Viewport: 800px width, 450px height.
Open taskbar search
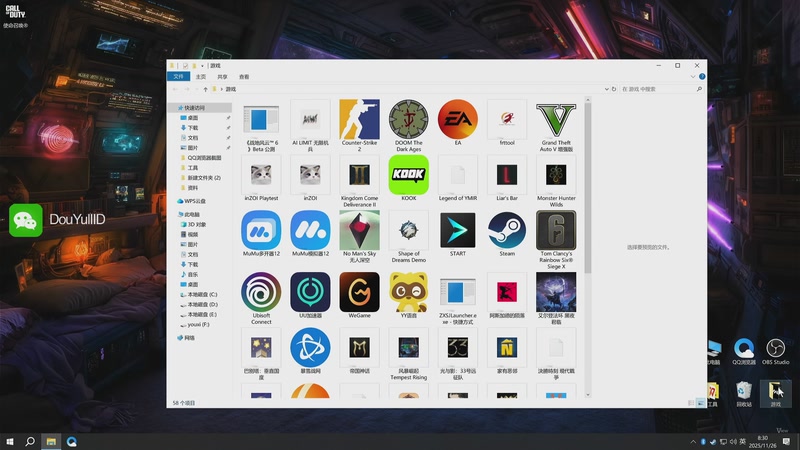(x=30, y=441)
